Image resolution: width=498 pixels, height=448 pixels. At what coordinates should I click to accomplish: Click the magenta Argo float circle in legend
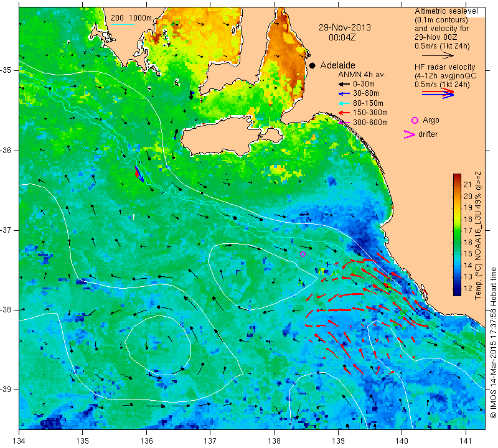pyautogui.click(x=415, y=120)
